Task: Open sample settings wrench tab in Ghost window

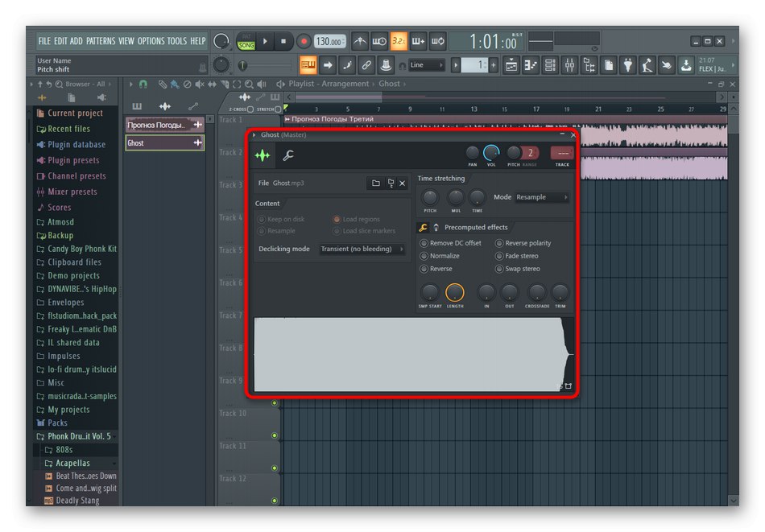Action: pyautogui.click(x=287, y=156)
